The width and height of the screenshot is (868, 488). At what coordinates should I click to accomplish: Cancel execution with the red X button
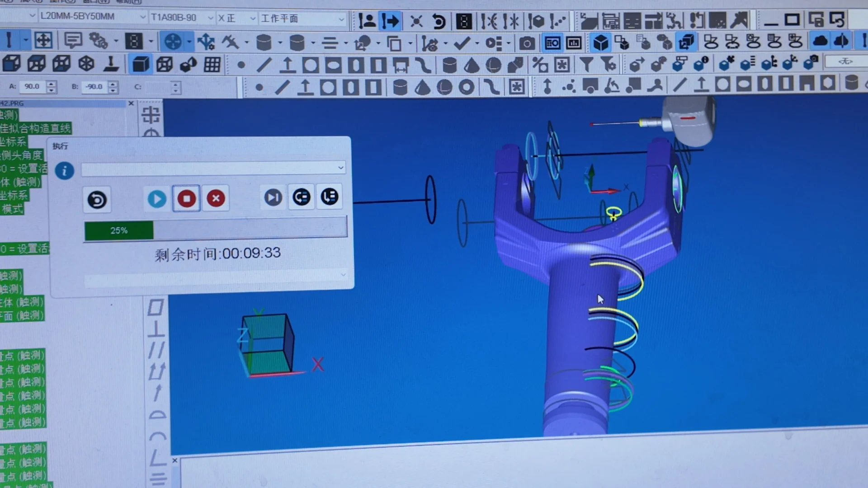point(216,198)
